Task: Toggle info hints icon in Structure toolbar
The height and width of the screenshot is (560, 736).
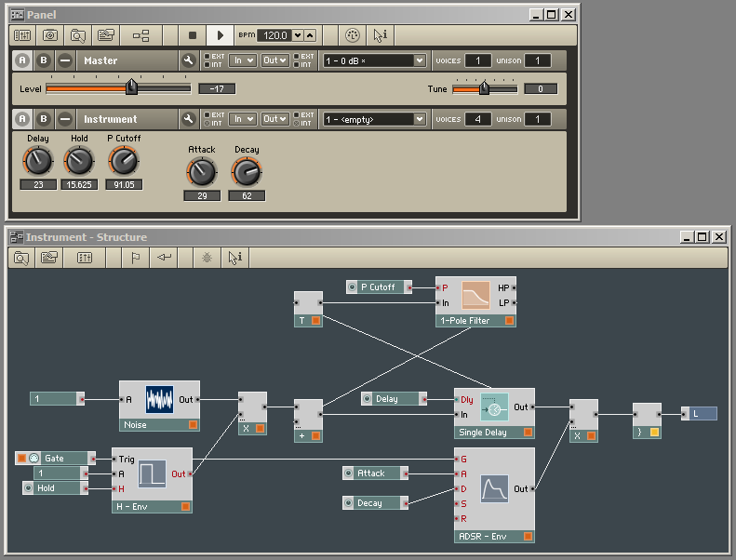Action: [235, 258]
